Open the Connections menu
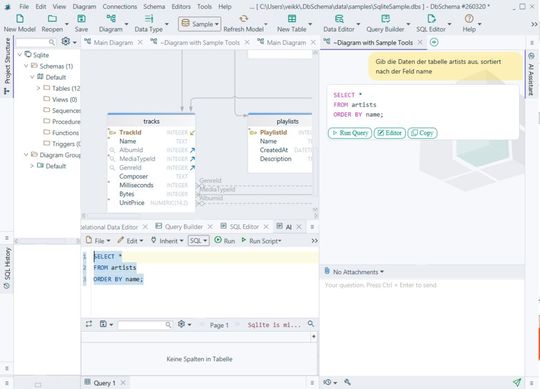Viewport: 540px width, 389px height. point(120,7)
